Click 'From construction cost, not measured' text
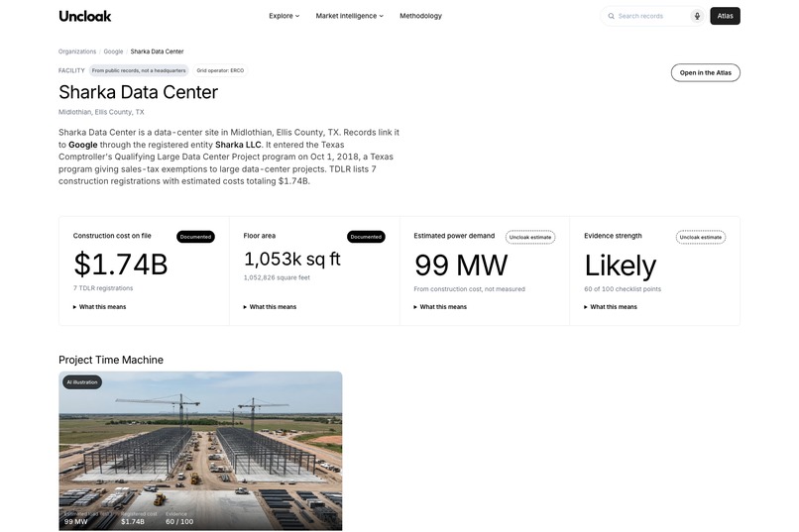The width and height of the screenshot is (799, 532). click(x=469, y=289)
